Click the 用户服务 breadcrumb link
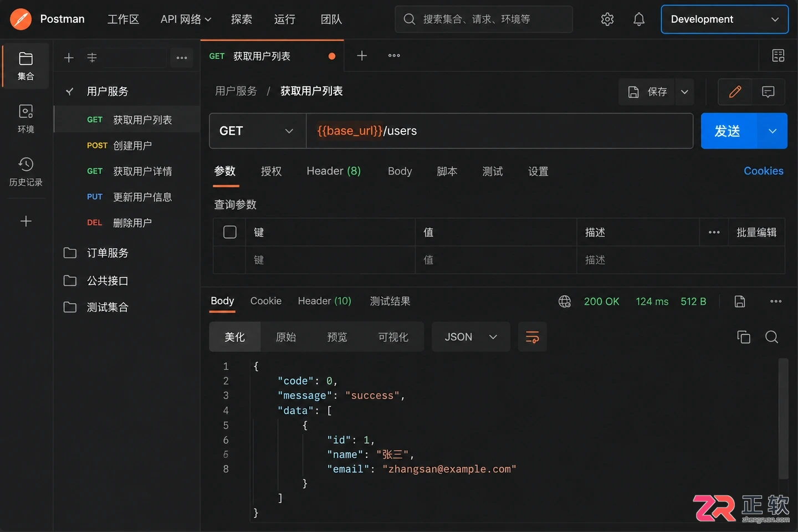 coord(236,91)
